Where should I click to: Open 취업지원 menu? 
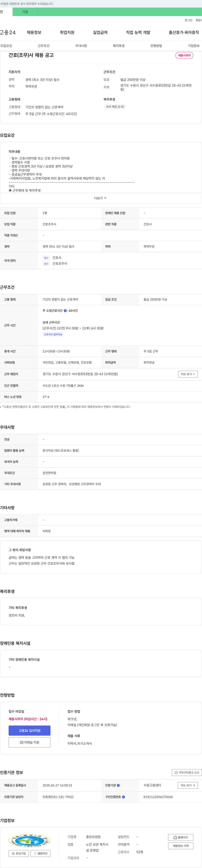tap(67, 32)
